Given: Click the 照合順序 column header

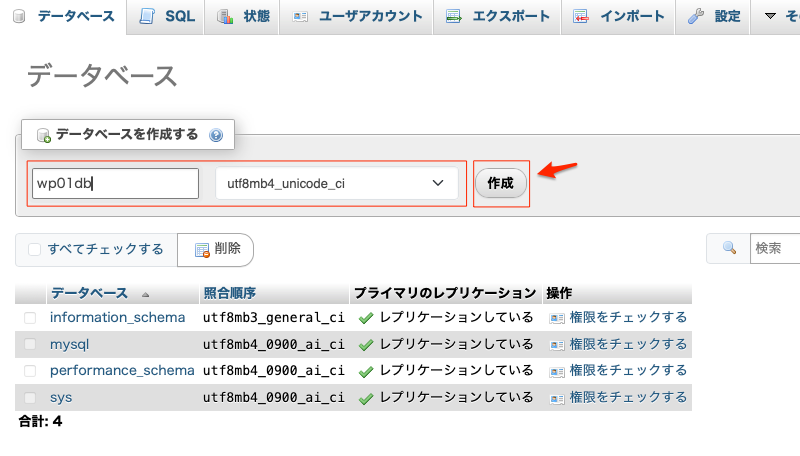Looking at the screenshot, I should pyautogui.click(x=229, y=293).
